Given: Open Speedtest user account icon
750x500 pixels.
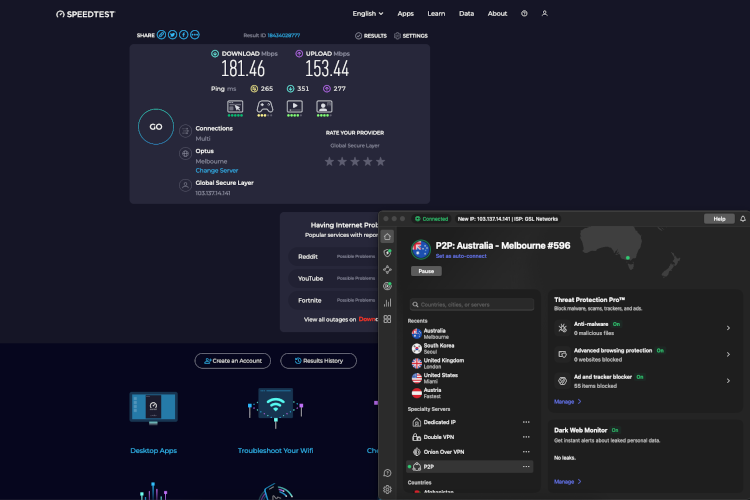Looking at the screenshot, I should pos(544,13).
